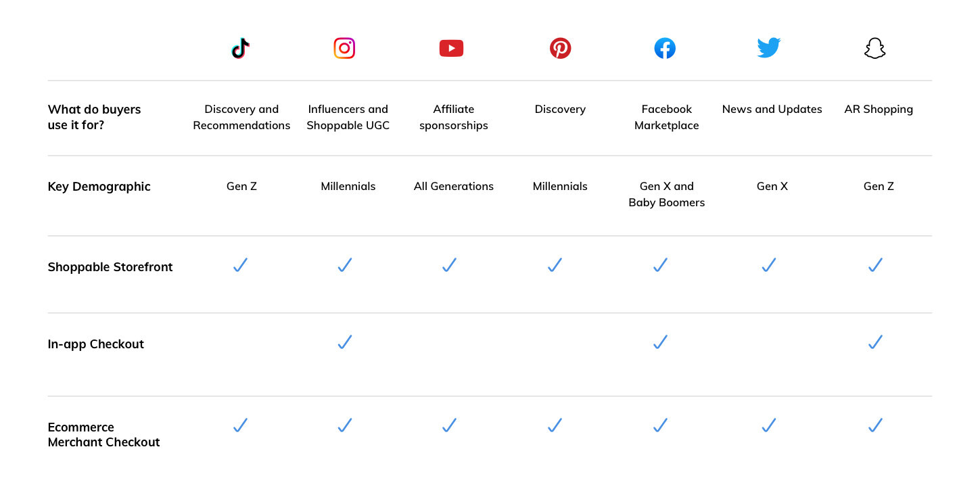Image resolution: width=980 pixels, height=493 pixels.
Task: Click the Shoppable Storefront row heading
Action: pos(110,267)
